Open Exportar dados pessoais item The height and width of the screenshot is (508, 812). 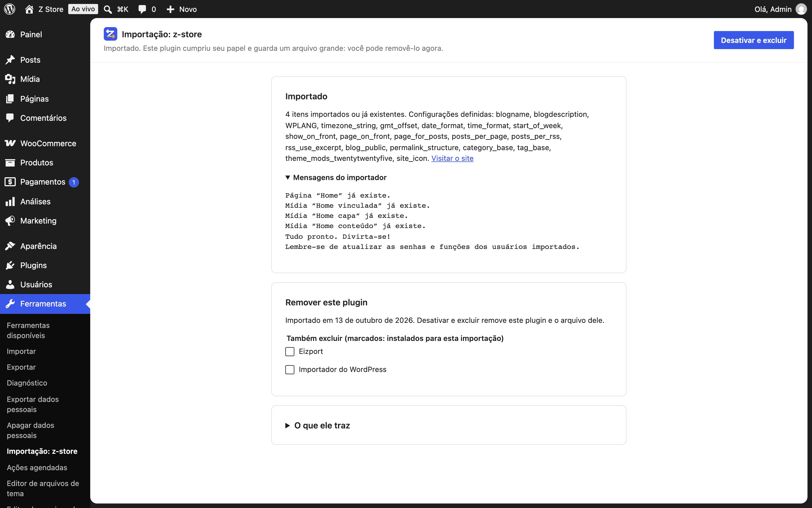(x=32, y=404)
